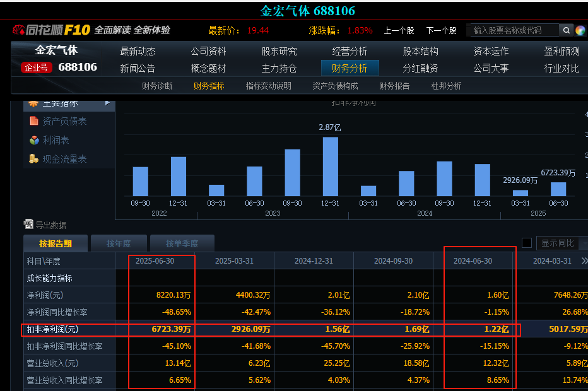588x391 pixels.
Task: Switch to the 财务指标 sub-tab
Action: (x=209, y=86)
